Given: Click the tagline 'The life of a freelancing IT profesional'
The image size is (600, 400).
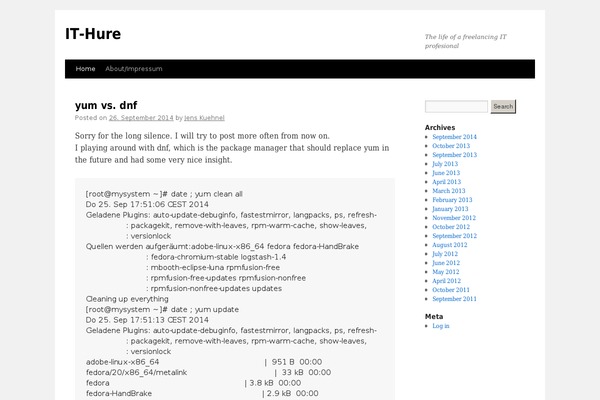Looking at the screenshot, I should tap(466, 41).
